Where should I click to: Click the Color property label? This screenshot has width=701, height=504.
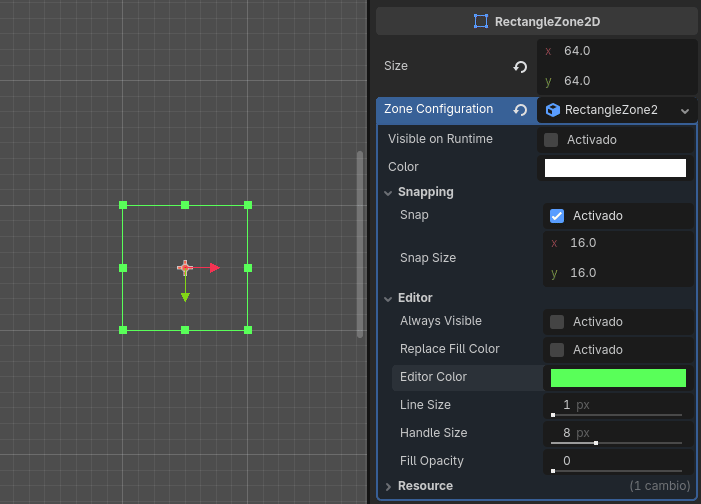[403, 167]
